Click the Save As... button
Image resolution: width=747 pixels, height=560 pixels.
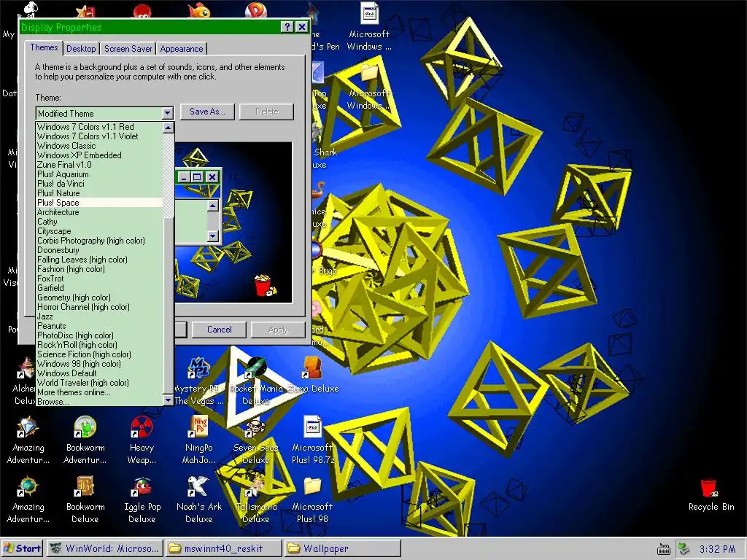207,112
